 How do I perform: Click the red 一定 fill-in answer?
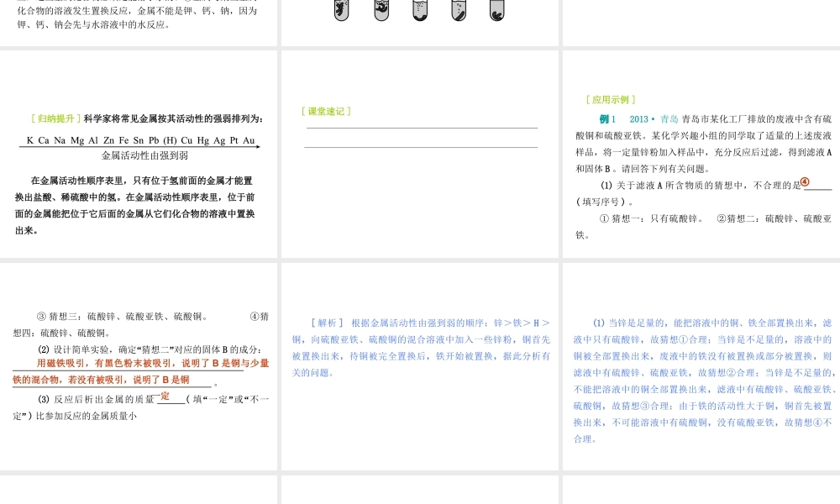pyautogui.click(x=161, y=396)
